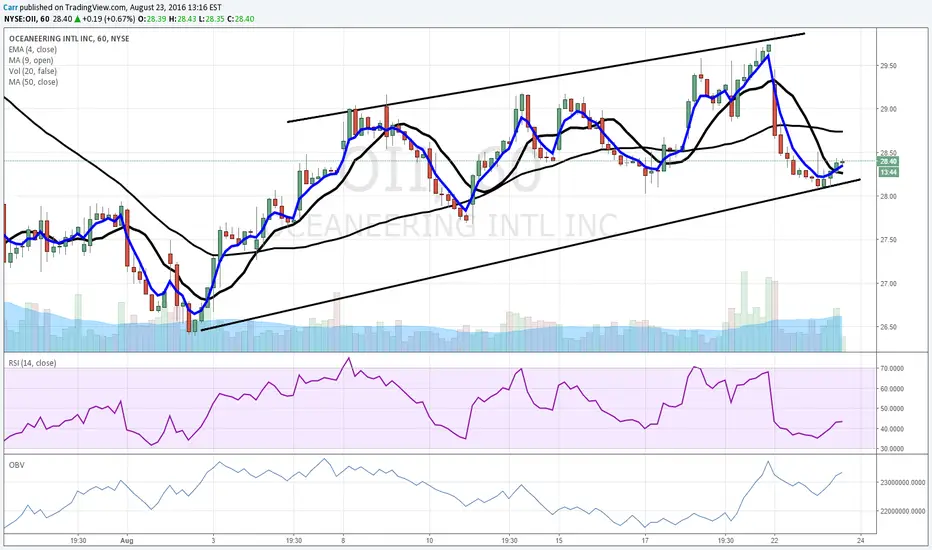The image size is (932, 550).
Task: Click the +0.19 (+0.67%) change value
Action: coord(108,19)
